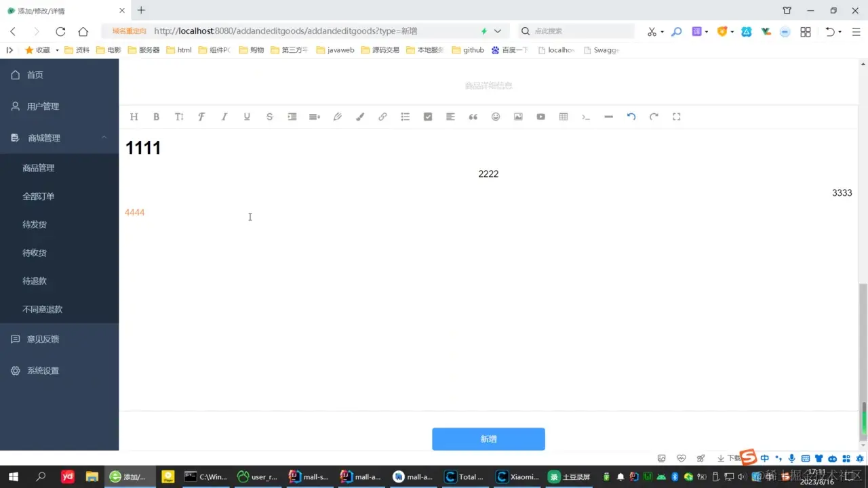Open the emoji picker
The height and width of the screenshot is (488, 868).
[496, 117]
